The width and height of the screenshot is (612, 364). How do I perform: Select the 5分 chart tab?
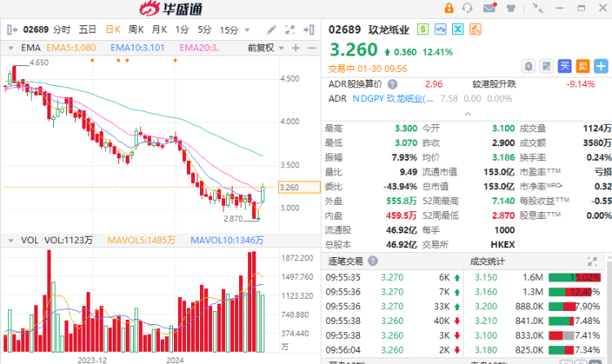[204, 29]
